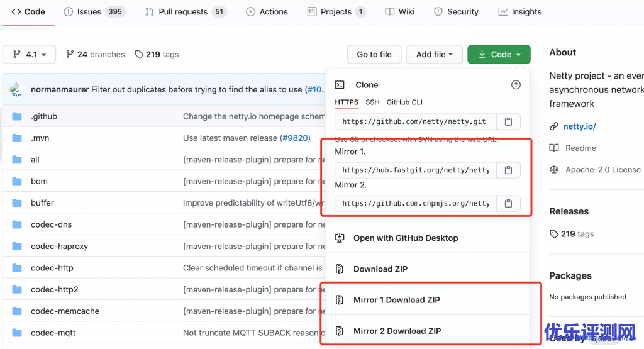Click the tags icon next to 219 tags
The width and height of the screenshot is (644, 349).
coord(139,55)
